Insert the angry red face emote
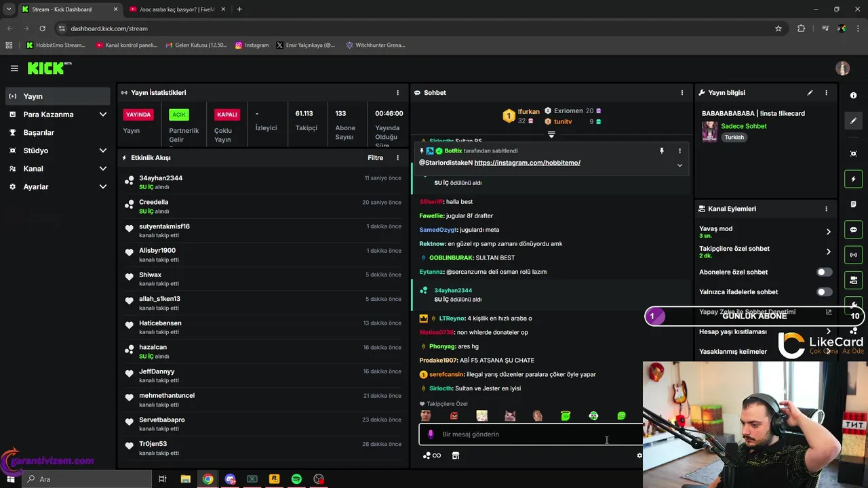This screenshot has height=488, width=868. pyautogui.click(x=454, y=416)
